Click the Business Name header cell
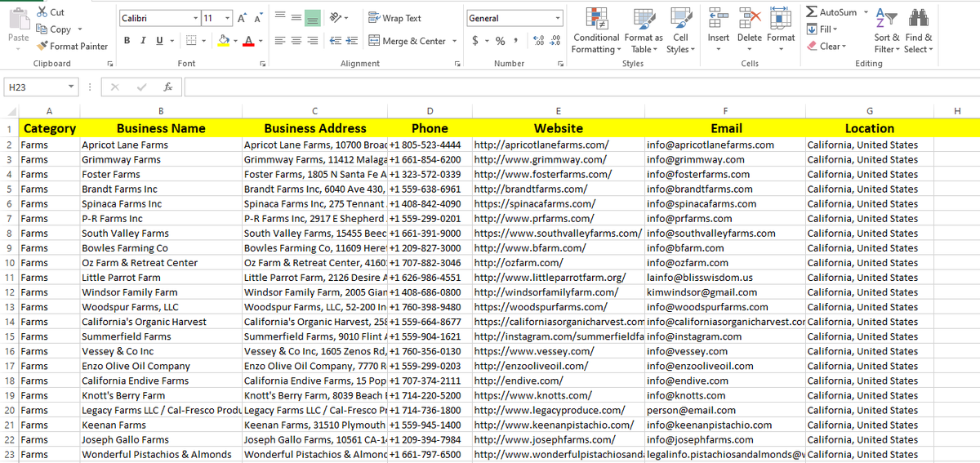The width and height of the screenshot is (980, 463). 161,128
